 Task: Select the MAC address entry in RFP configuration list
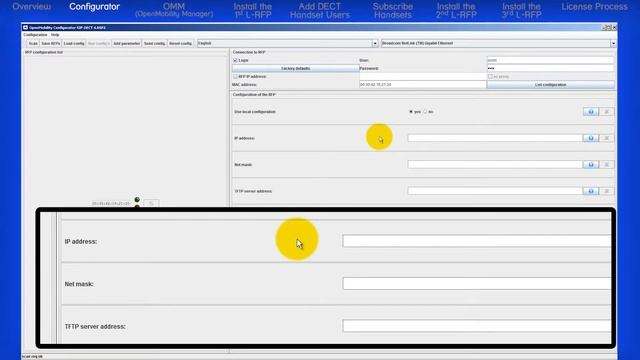click(111, 203)
